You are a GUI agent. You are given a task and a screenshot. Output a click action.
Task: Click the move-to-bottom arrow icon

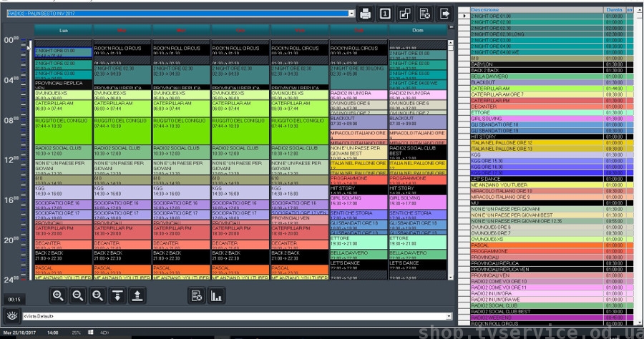117,295
